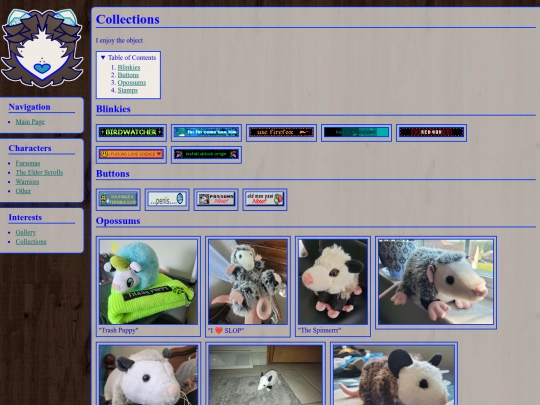
Task: Open the Fursonas characters link
Action: (28, 163)
